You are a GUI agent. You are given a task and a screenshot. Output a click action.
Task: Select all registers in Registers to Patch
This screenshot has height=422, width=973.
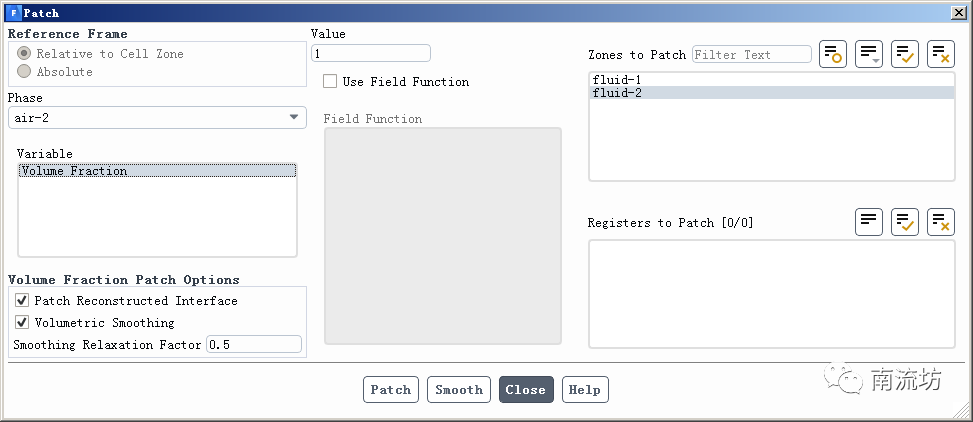pyautogui.click(x=905, y=222)
